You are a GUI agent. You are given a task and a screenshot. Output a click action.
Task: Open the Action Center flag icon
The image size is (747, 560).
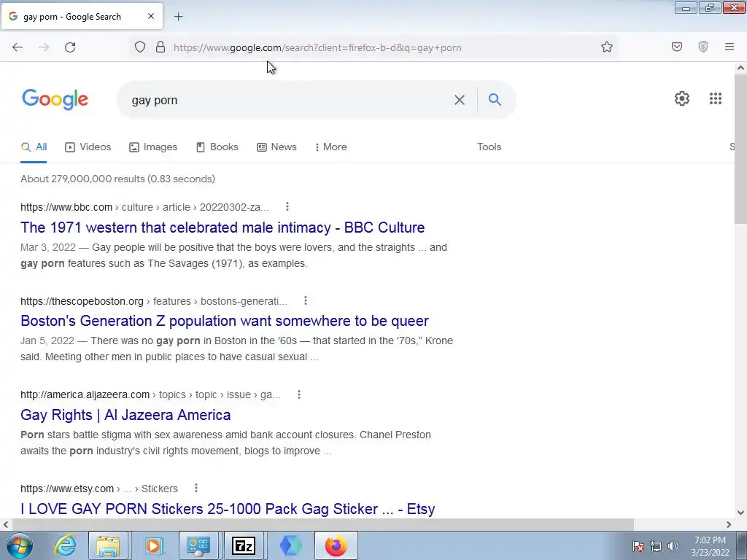coord(638,546)
